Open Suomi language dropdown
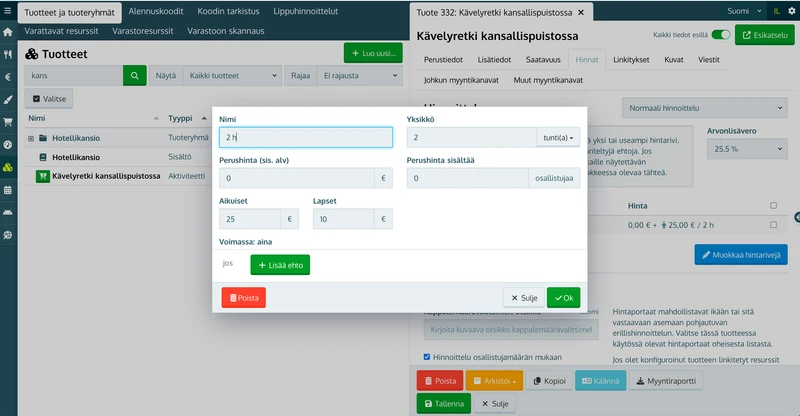Image resolution: width=800 pixels, height=416 pixels. pyautogui.click(x=744, y=11)
